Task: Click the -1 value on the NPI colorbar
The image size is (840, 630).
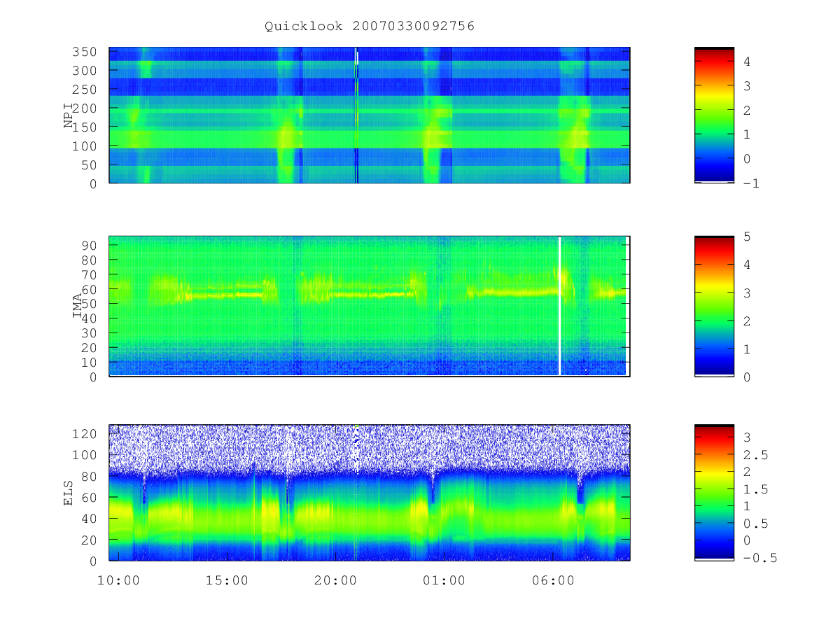Action: point(752,183)
